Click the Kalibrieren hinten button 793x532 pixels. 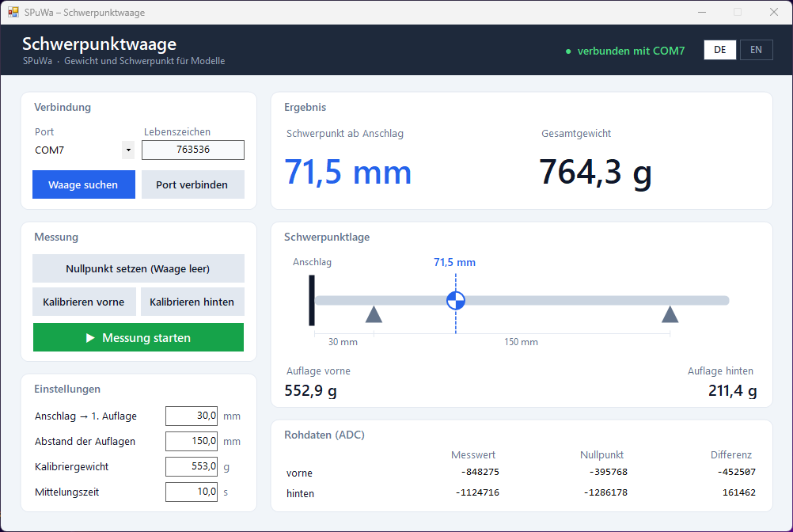tap(192, 302)
